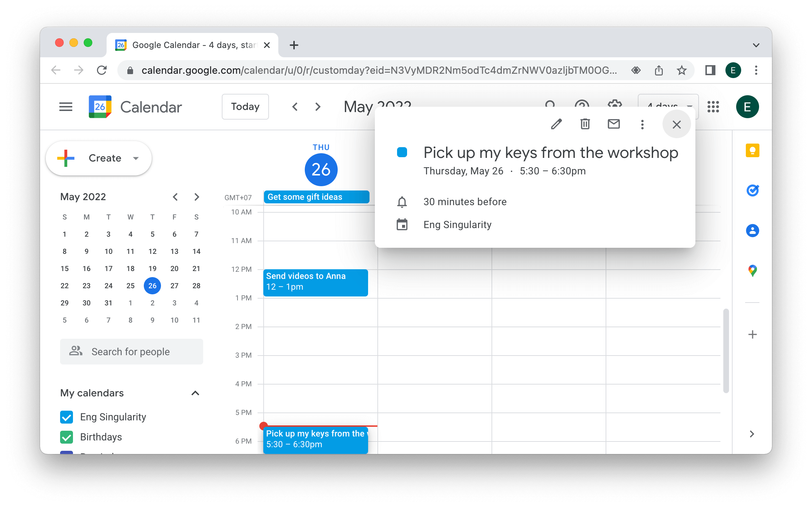Go back in browser history
The height and width of the screenshot is (507, 812).
pyautogui.click(x=56, y=70)
